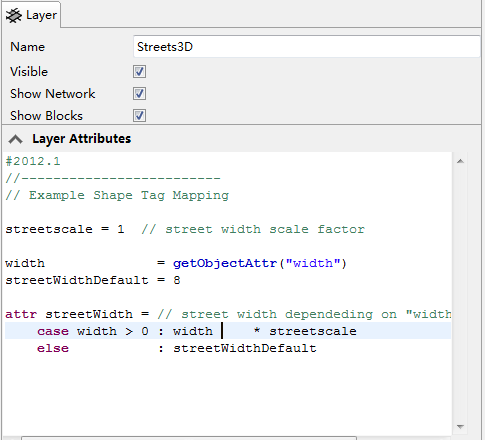Uncheck the Visible checkbox
This screenshot has width=485, height=440.
tap(139, 72)
